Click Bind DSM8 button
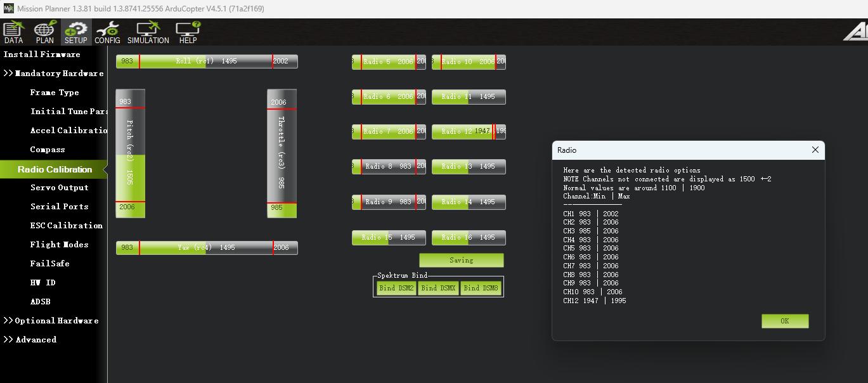Viewport: 868px width, 383px height. [481, 288]
